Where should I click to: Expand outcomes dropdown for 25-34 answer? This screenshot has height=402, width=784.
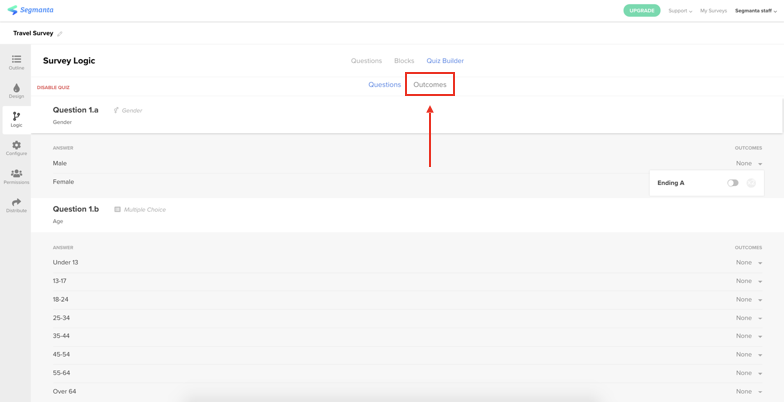[748, 318]
